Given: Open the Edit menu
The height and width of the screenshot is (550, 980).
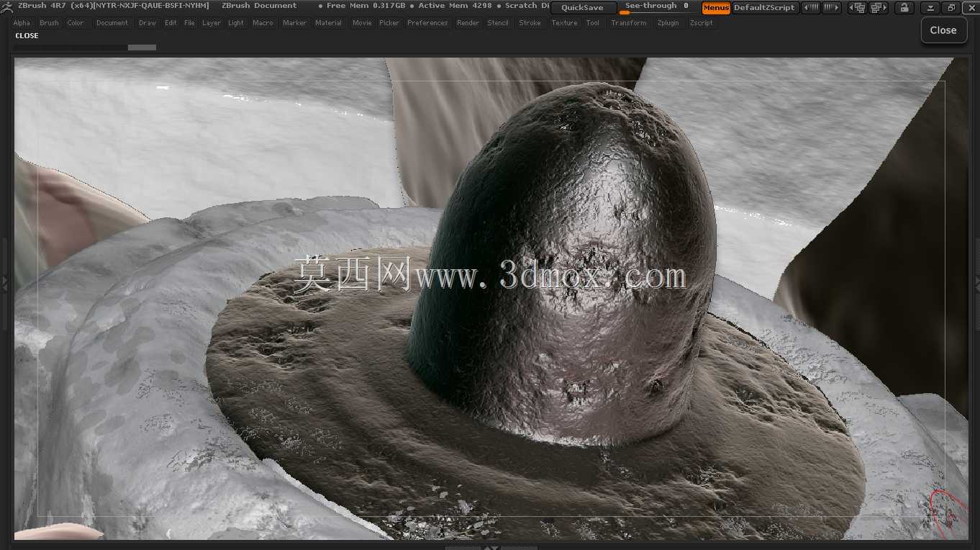Looking at the screenshot, I should 171,23.
